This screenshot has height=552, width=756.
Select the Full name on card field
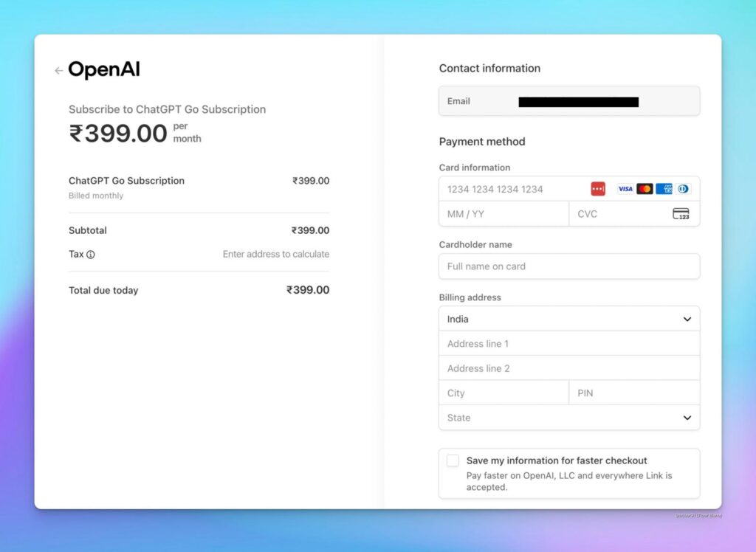pos(568,266)
